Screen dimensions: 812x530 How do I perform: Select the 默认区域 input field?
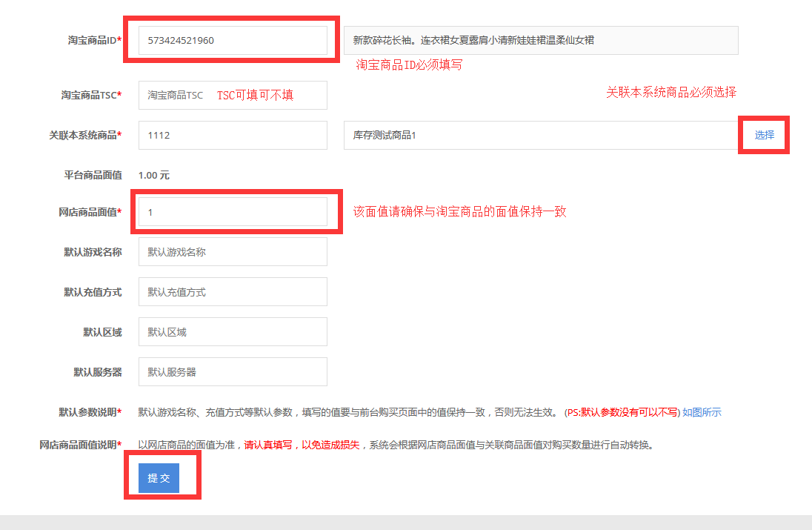[233, 332]
